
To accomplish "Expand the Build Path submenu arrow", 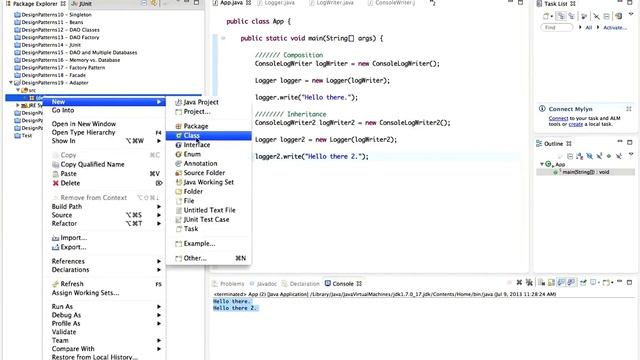I will (159, 207).
